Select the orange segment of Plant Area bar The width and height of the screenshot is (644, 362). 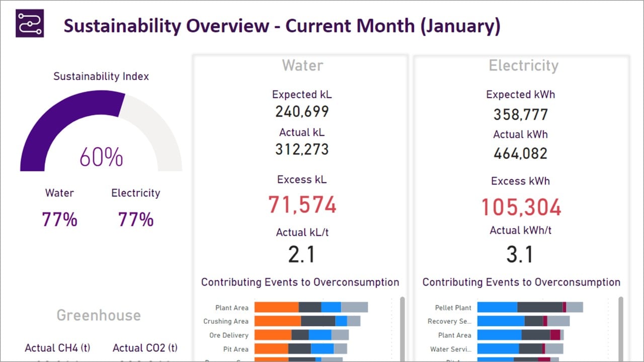click(x=276, y=307)
